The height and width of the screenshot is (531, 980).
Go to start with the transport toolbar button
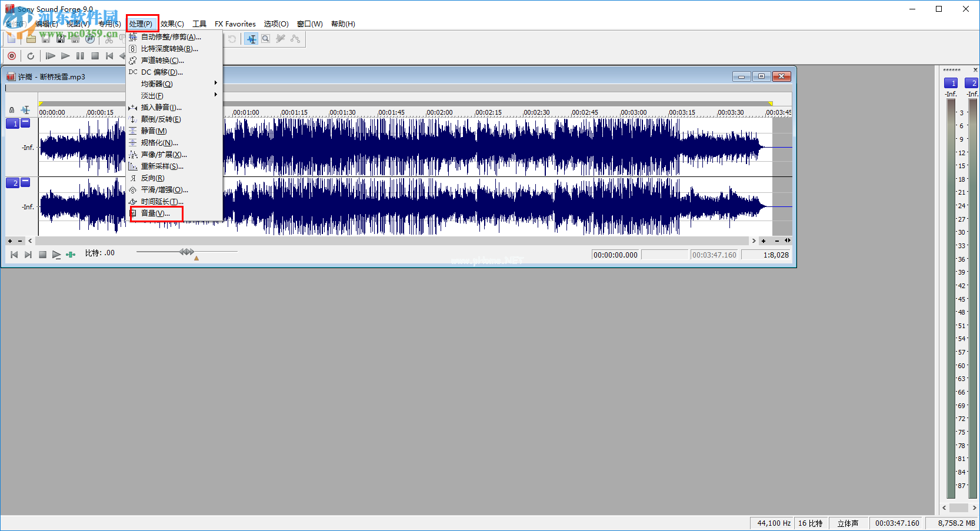pos(109,56)
